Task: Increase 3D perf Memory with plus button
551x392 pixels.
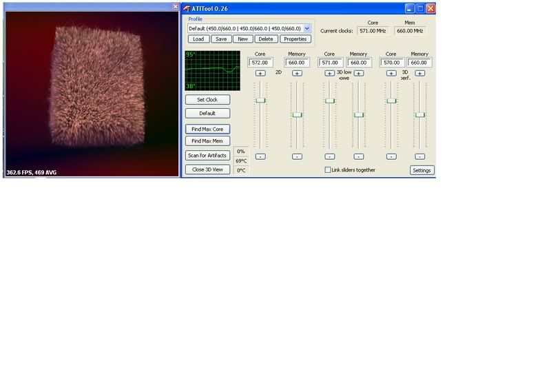Action: pos(420,73)
